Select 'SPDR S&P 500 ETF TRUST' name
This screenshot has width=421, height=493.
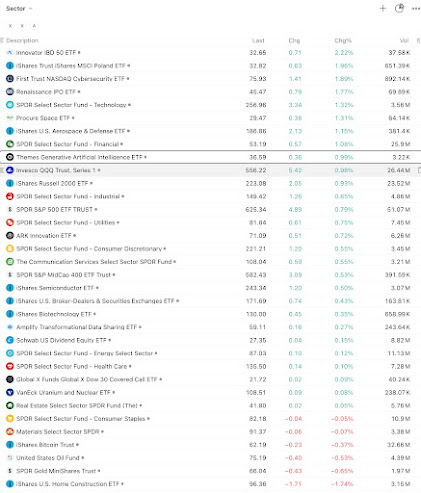(55, 209)
